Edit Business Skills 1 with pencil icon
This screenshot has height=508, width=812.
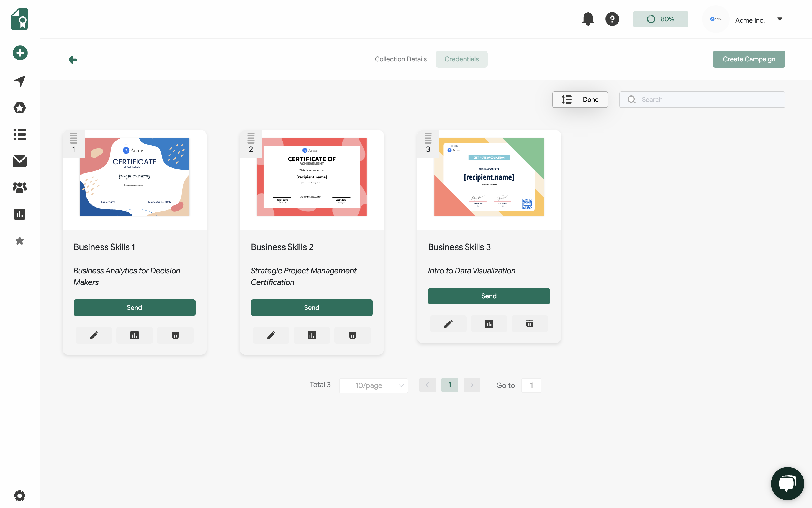click(x=94, y=335)
